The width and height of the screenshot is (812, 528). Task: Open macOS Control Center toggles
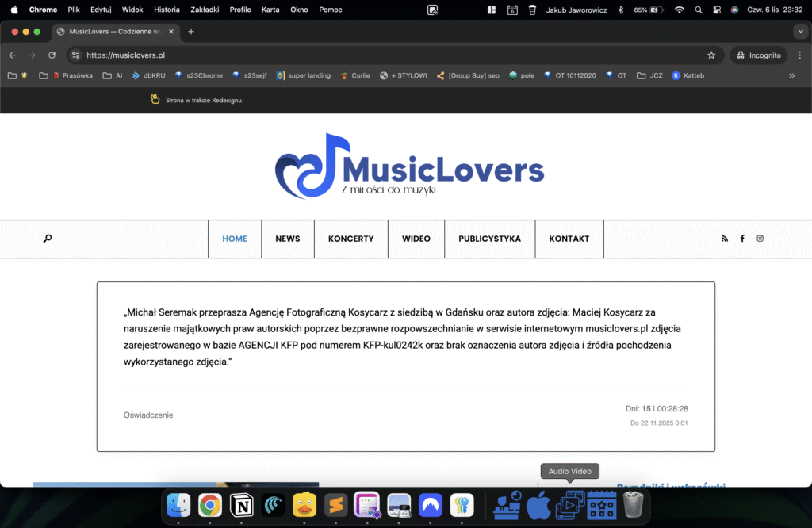(x=717, y=10)
